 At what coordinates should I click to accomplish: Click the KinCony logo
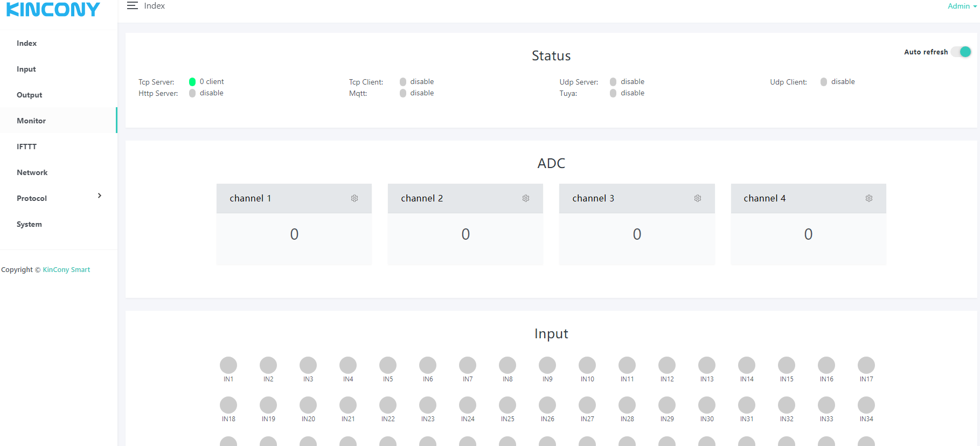click(53, 9)
